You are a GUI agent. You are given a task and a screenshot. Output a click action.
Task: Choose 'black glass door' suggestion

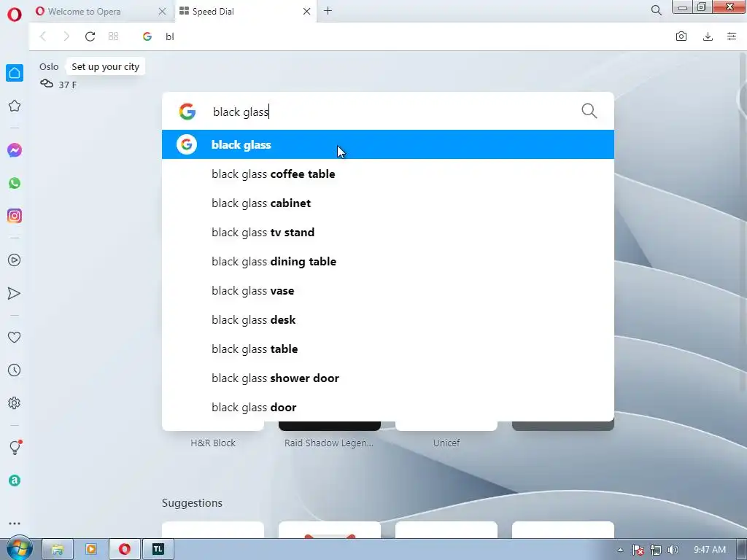(x=388, y=407)
